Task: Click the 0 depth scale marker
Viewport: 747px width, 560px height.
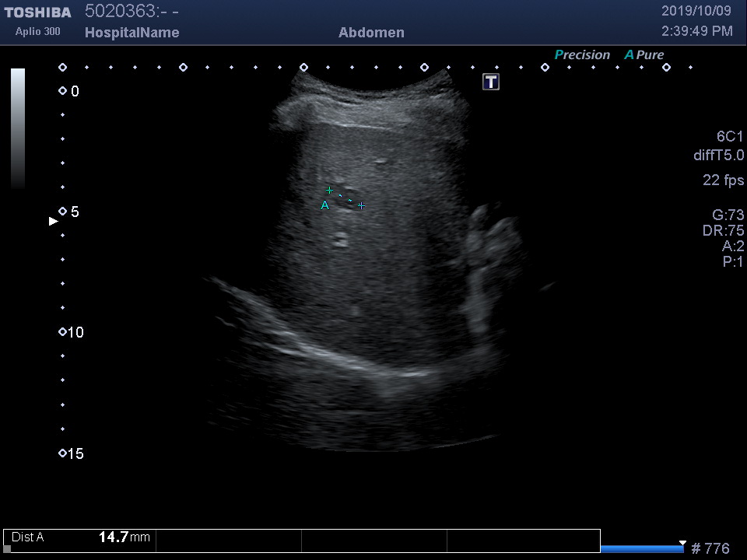Action: pos(63,91)
